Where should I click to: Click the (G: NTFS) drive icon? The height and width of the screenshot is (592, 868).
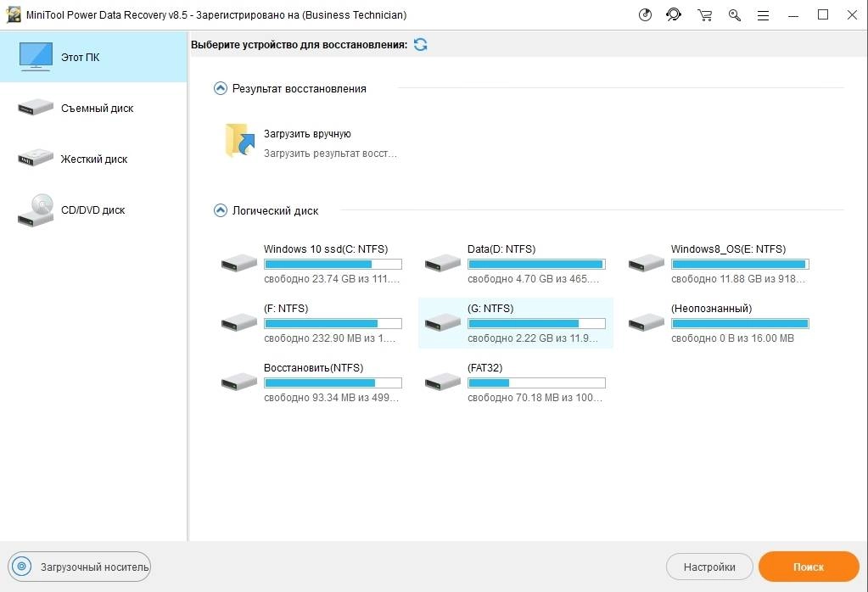(x=443, y=321)
